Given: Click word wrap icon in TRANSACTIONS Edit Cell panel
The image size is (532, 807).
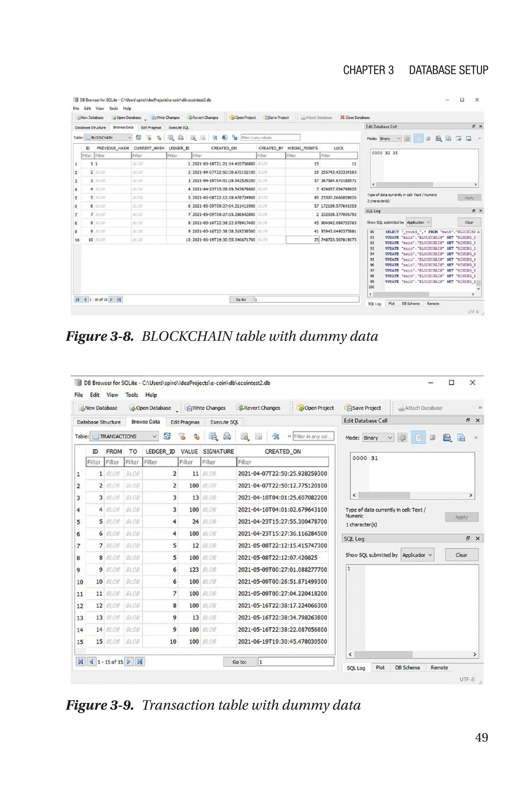Looking at the screenshot, I should tap(433, 437).
